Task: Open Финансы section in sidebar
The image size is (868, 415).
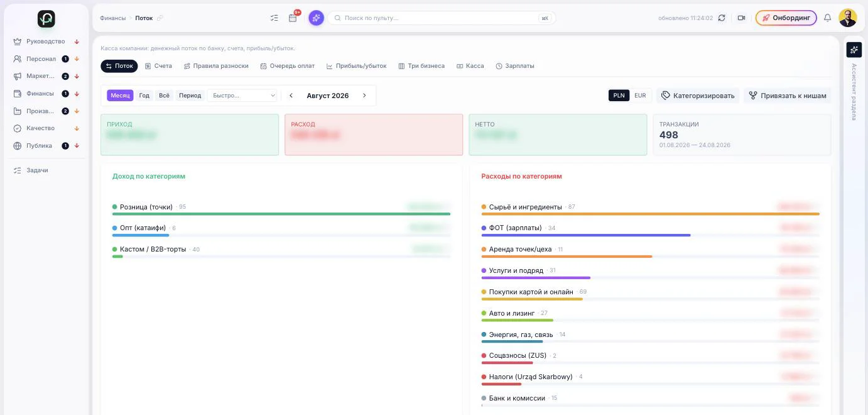Action: 40,94
